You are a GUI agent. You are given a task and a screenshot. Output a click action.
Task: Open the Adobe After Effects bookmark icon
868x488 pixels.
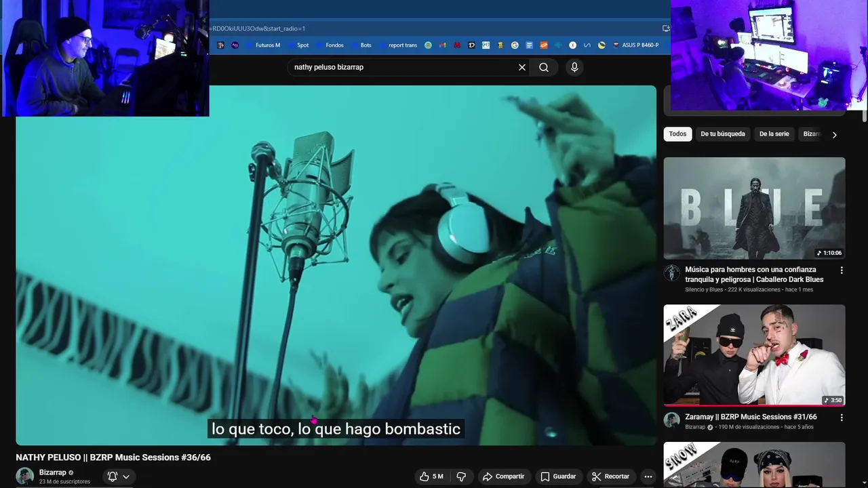coord(235,45)
